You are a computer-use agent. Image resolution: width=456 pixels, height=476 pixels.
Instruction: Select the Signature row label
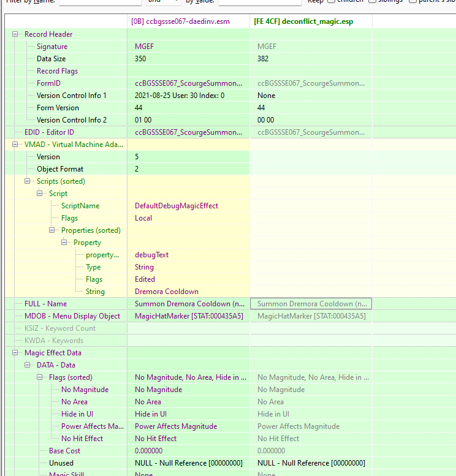pos(52,47)
